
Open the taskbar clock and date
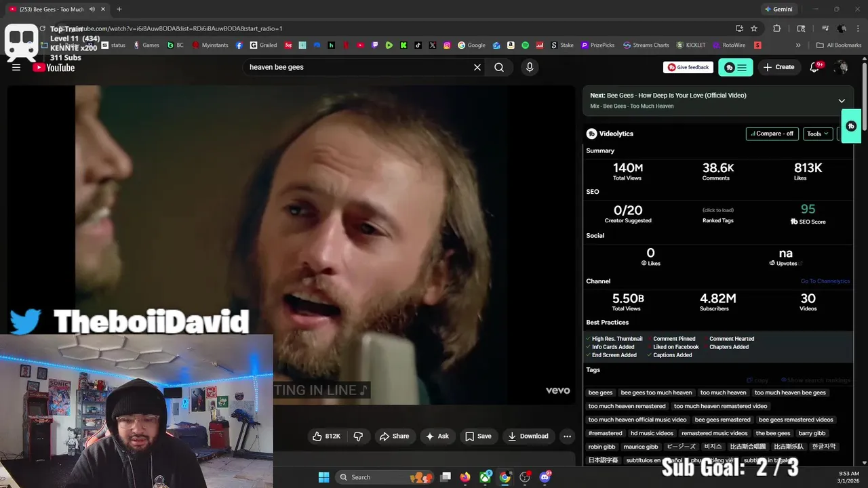(x=849, y=477)
